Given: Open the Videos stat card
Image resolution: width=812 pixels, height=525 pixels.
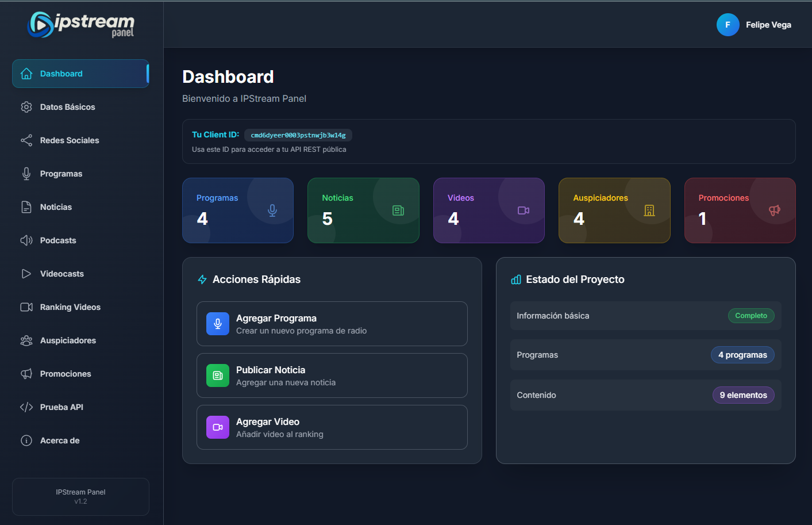Looking at the screenshot, I should [488, 210].
